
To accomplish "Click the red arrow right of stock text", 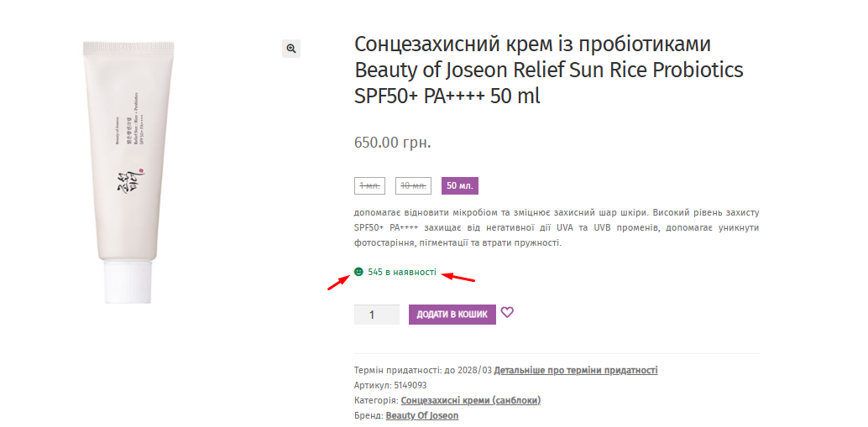I will (458, 276).
